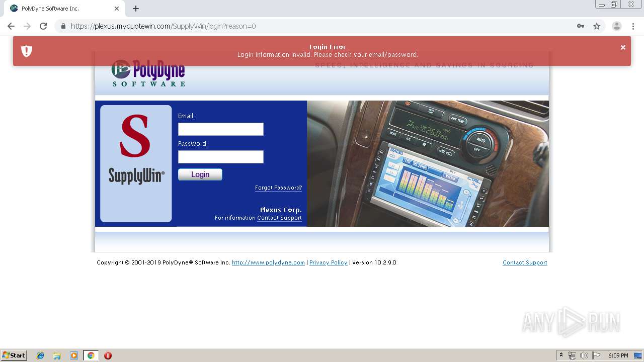Open the Windows Start menu
Screen dimensions: 644x362
coord(14,355)
